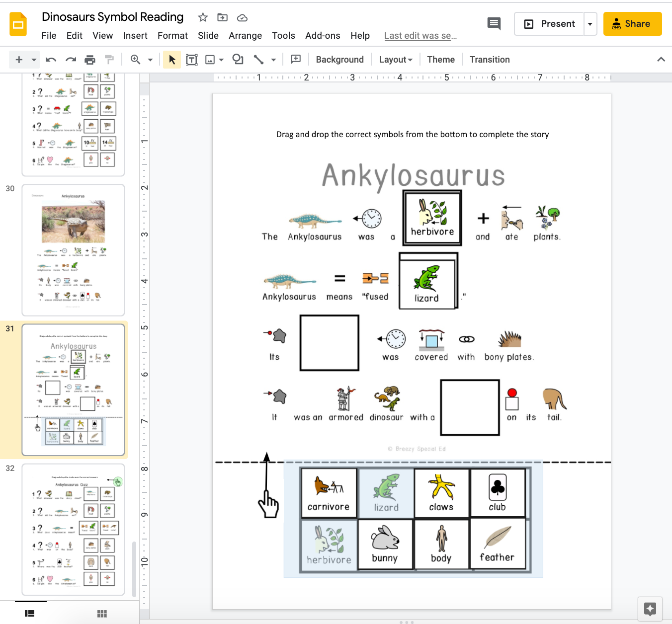Open the Arrange menu

point(245,36)
